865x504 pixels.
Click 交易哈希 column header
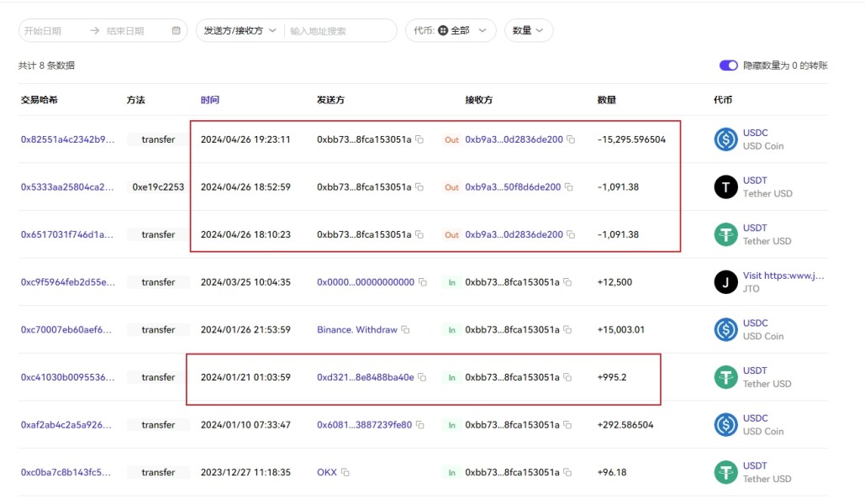coord(40,100)
